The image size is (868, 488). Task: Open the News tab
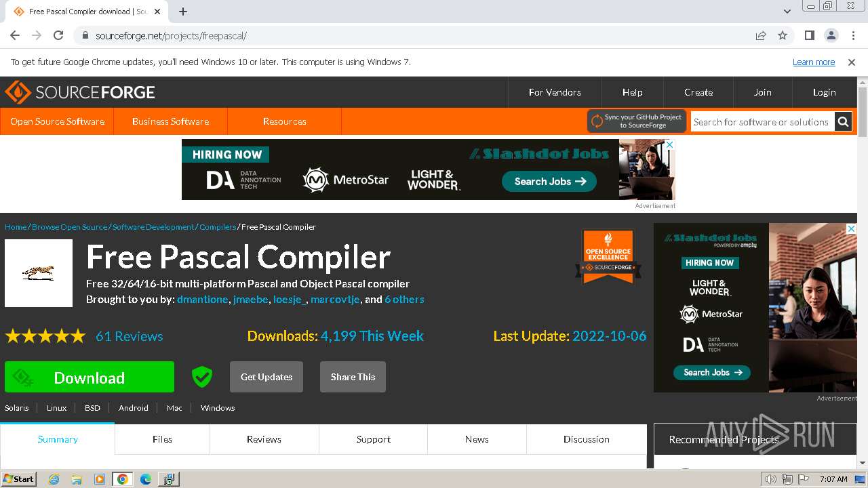477,439
